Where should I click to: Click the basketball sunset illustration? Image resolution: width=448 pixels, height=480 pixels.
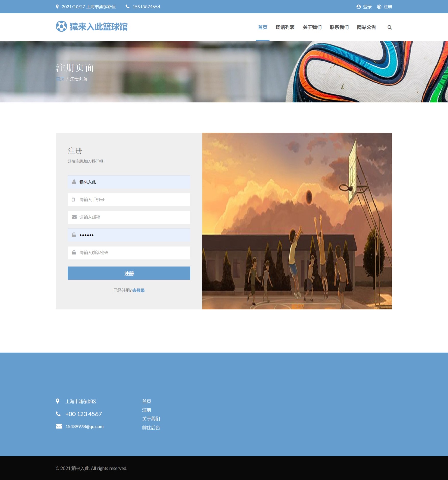[297, 221]
